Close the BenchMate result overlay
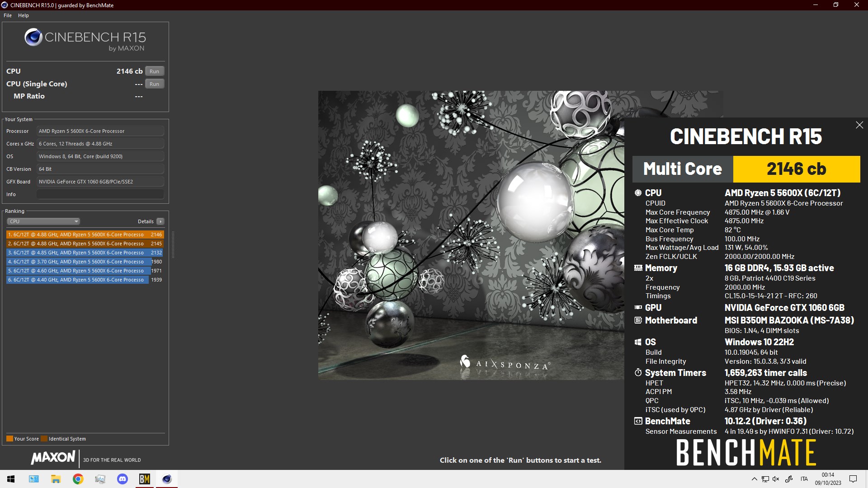Image resolution: width=868 pixels, height=488 pixels. point(859,125)
